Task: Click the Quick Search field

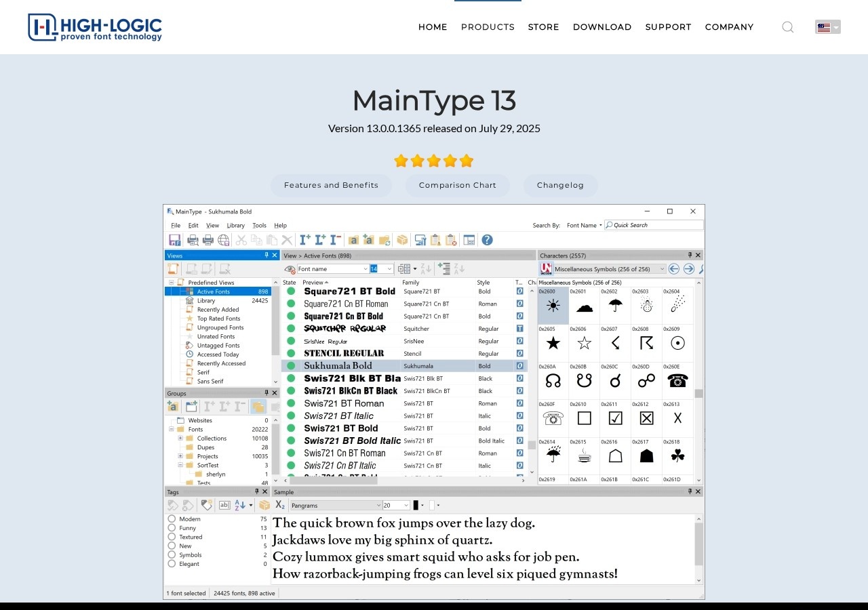Action: (654, 225)
